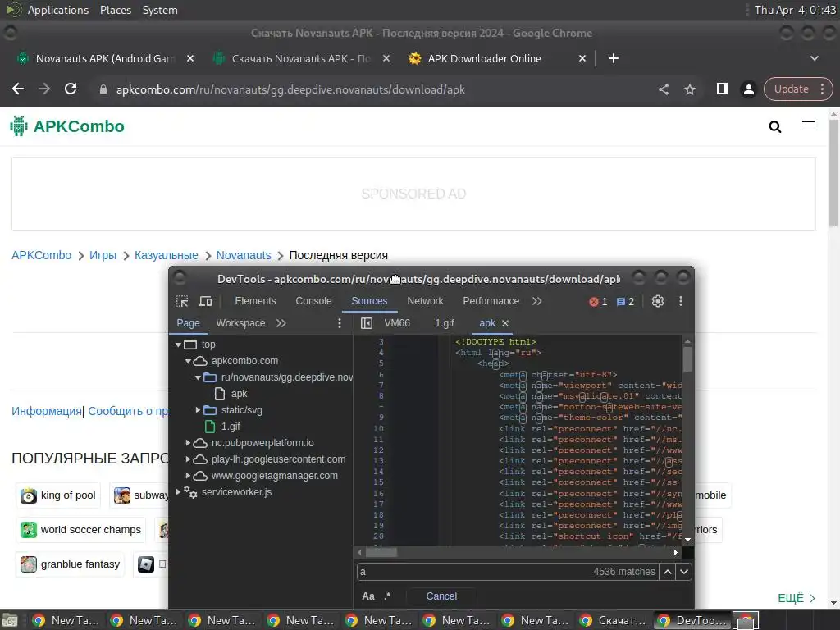
Task: Click the APKCombo logo
Action: coord(67,126)
